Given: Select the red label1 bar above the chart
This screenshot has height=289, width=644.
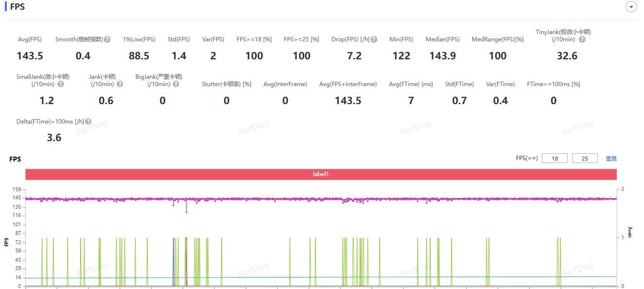Looking at the screenshot, I should 321,174.
